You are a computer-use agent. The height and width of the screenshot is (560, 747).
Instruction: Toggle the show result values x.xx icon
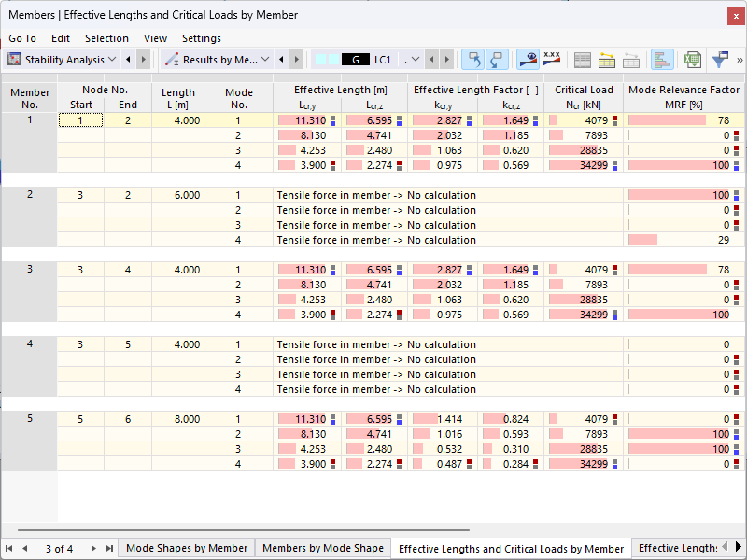coord(551,59)
